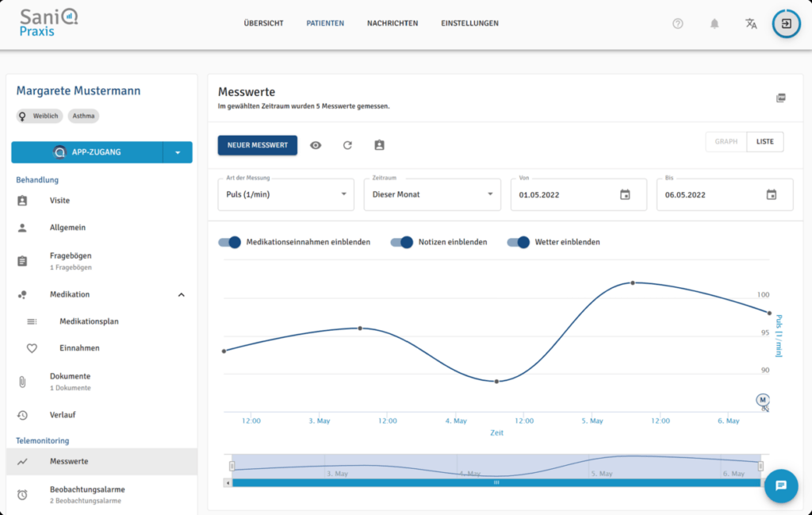Open APP-ZUGANG dropdown arrow

(178, 152)
